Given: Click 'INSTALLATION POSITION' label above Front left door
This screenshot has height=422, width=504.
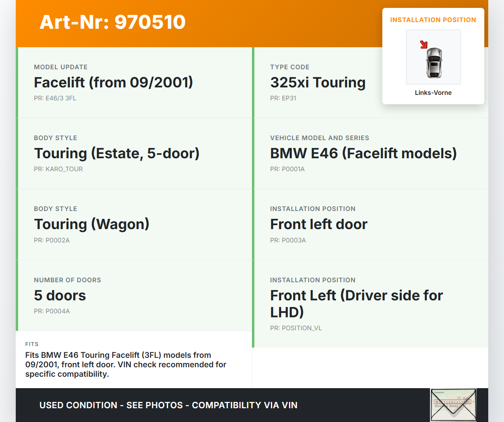Looking at the screenshot, I should 313,209.
